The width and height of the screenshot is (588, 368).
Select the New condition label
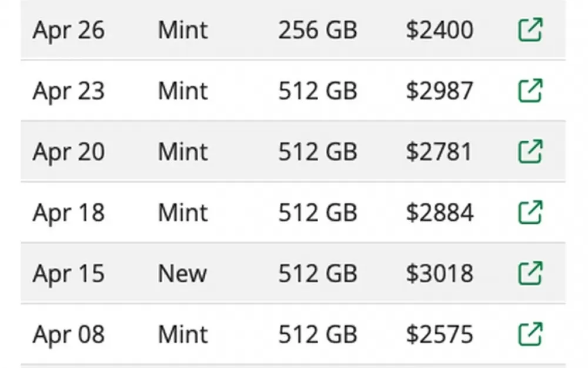click(182, 273)
